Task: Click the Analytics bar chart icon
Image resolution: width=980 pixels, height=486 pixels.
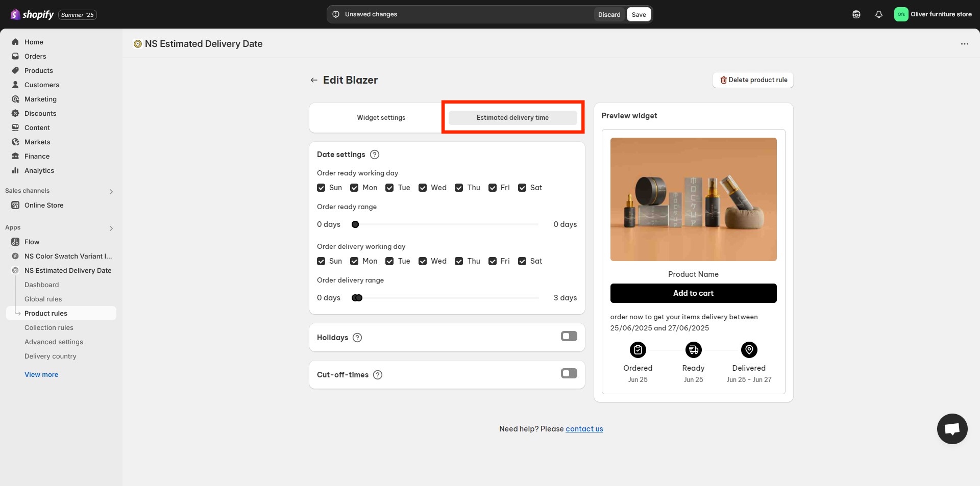Action: 15,170
